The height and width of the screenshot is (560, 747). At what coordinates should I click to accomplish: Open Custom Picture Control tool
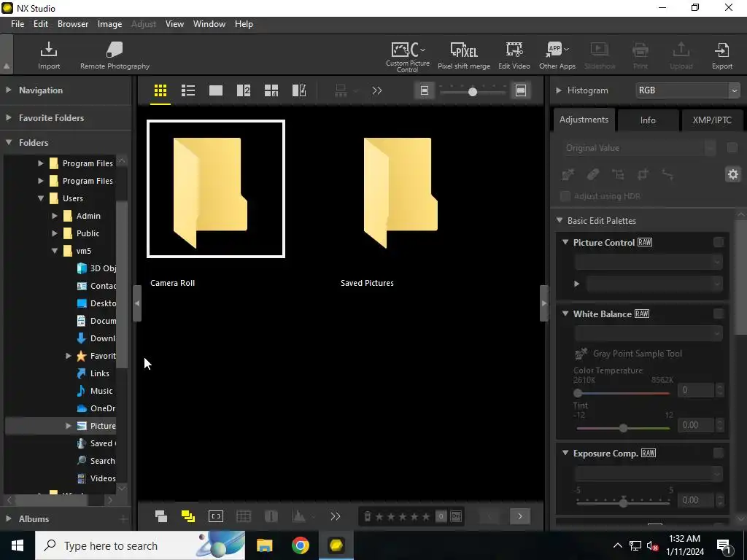(408, 56)
